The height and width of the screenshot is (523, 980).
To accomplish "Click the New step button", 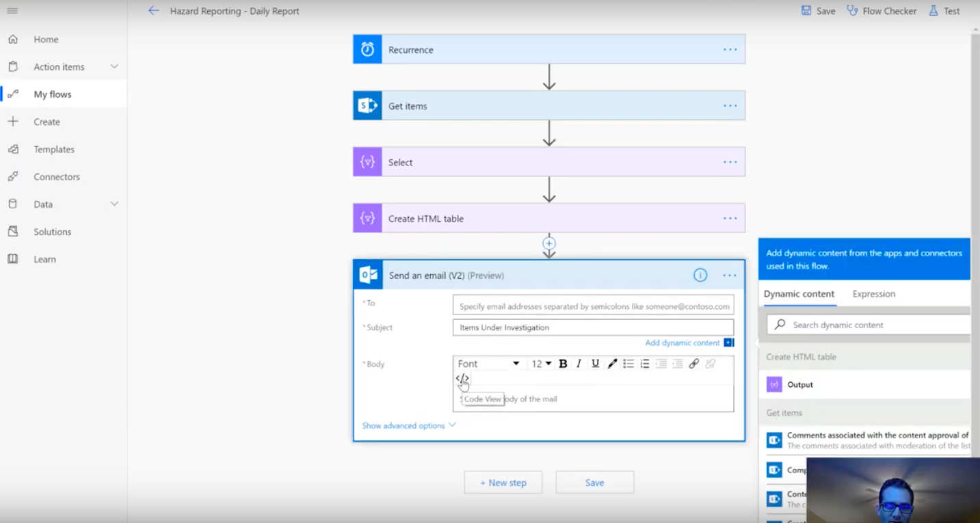I will (x=503, y=483).
